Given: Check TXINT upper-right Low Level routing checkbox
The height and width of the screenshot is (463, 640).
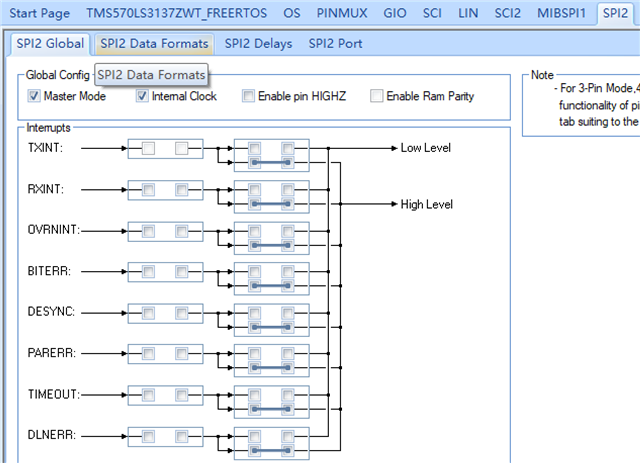Looking at the screenshot, I should pyautogui.click(x=288, y=148).
